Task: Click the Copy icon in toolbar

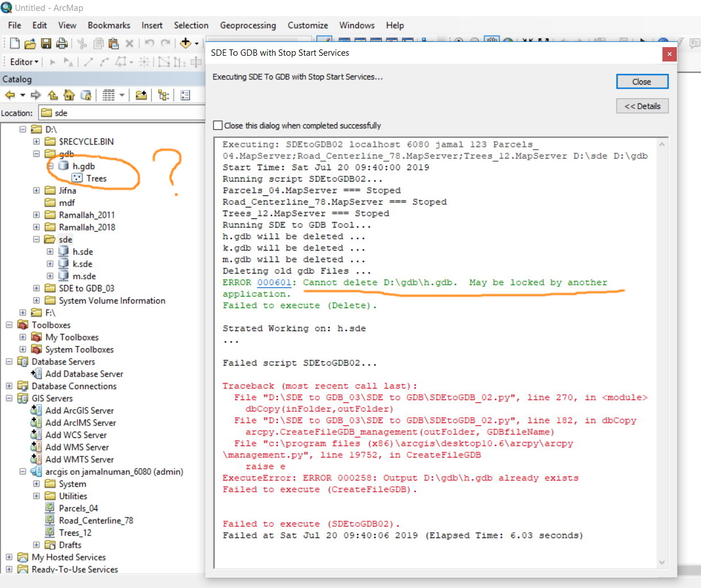Action: pos(98,43)
